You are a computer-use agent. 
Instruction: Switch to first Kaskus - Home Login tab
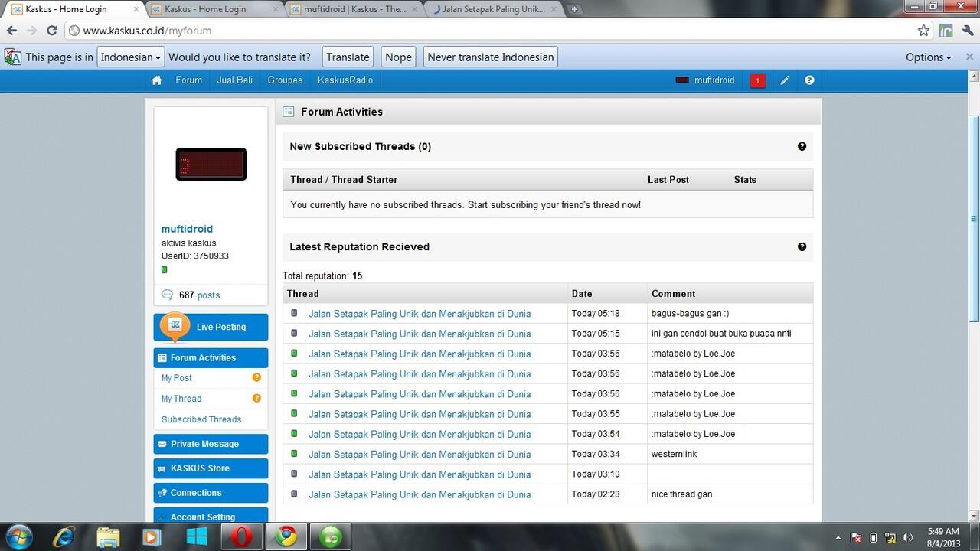[x=73, y=9]
